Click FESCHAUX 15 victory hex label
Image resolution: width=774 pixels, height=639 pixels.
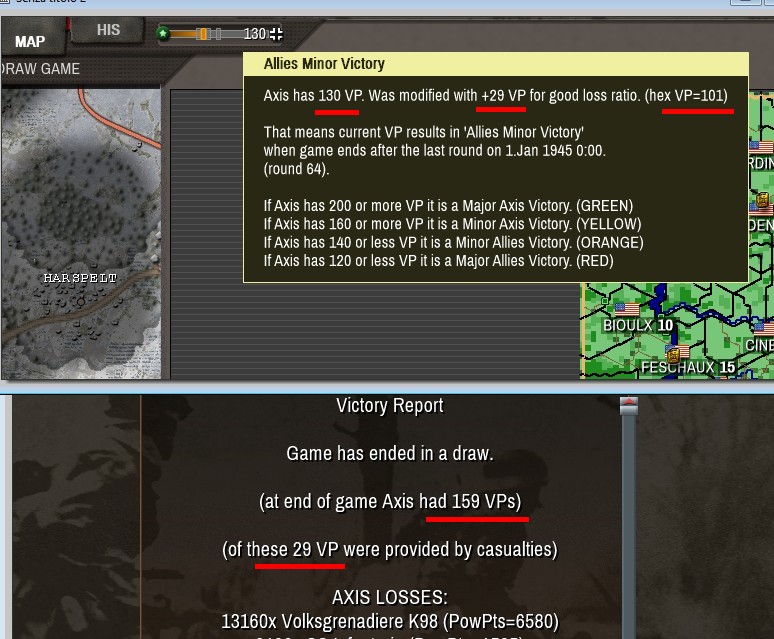click(x=688, y=367)
